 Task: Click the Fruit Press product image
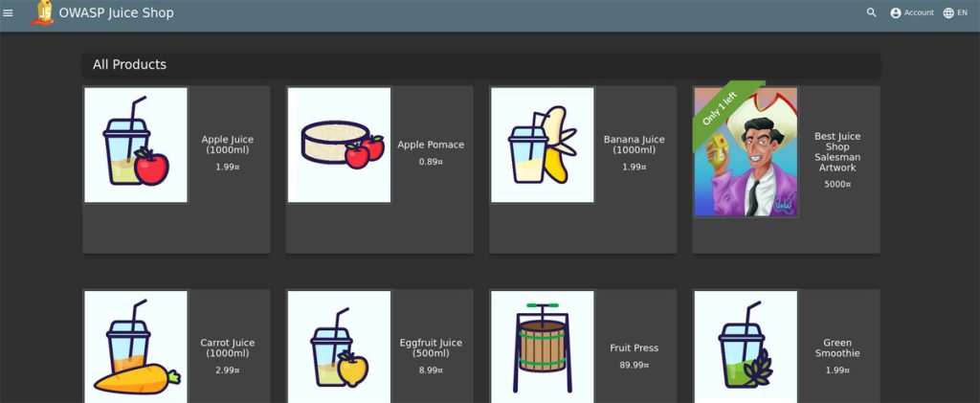tap(543, 347)
